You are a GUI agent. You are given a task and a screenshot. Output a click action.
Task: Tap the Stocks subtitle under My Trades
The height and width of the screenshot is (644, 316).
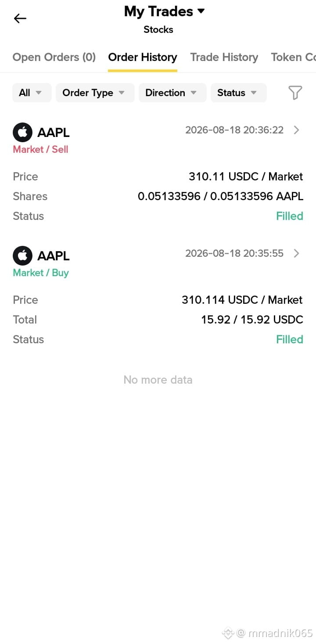point(158,29)
